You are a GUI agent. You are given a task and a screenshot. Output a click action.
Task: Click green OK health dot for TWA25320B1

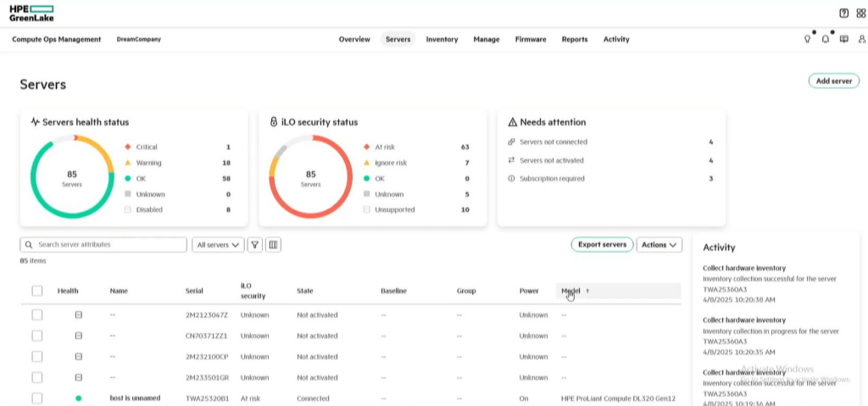coord(79,398)
